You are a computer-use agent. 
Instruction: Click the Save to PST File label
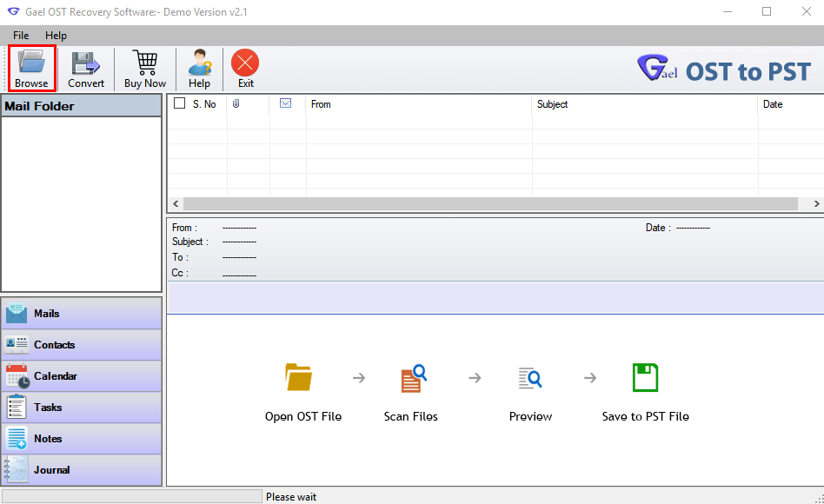[x=645, y=416]
